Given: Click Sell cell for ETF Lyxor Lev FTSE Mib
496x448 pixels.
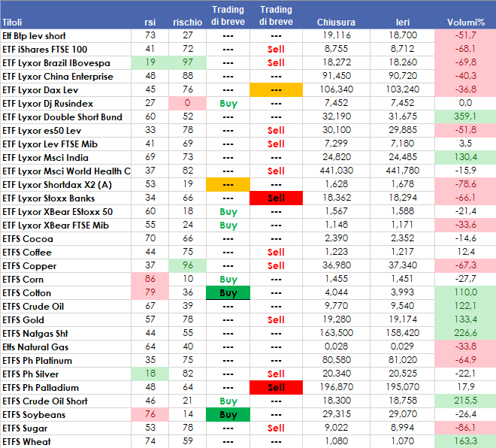Looking at the screenshot, I should tap(276, 144).
